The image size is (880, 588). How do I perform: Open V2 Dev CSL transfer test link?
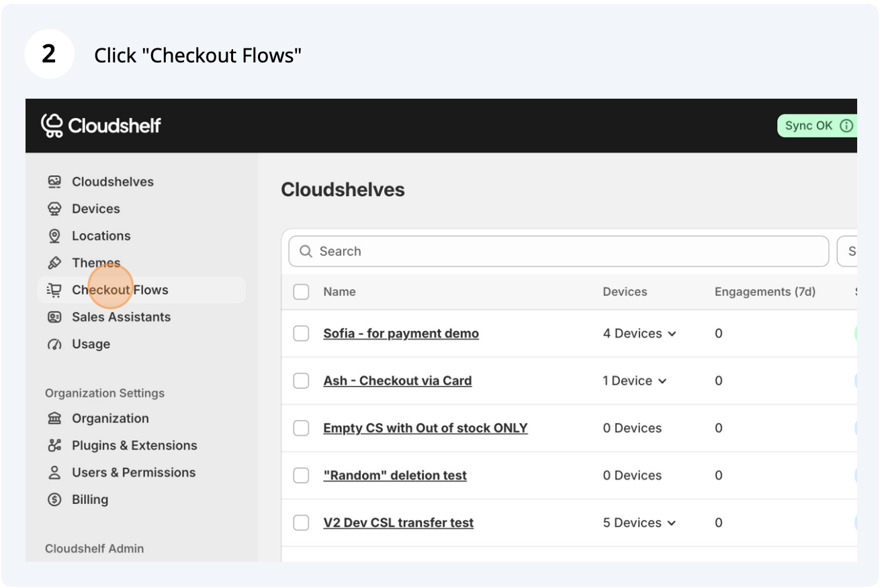pos(398,523)
